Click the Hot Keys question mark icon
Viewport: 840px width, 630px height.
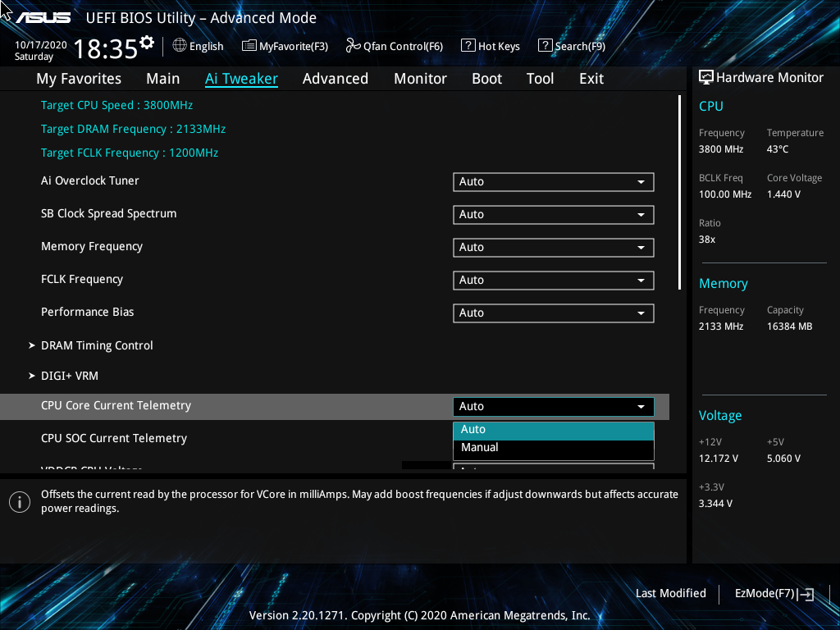point(468,46)
